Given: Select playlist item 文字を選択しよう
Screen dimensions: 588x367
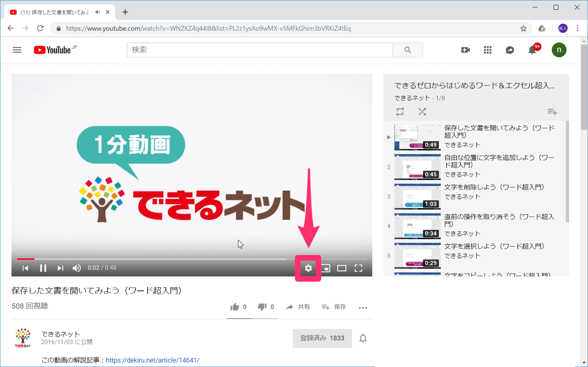Looking at the screenshot, I should click(x=474, y=255).
